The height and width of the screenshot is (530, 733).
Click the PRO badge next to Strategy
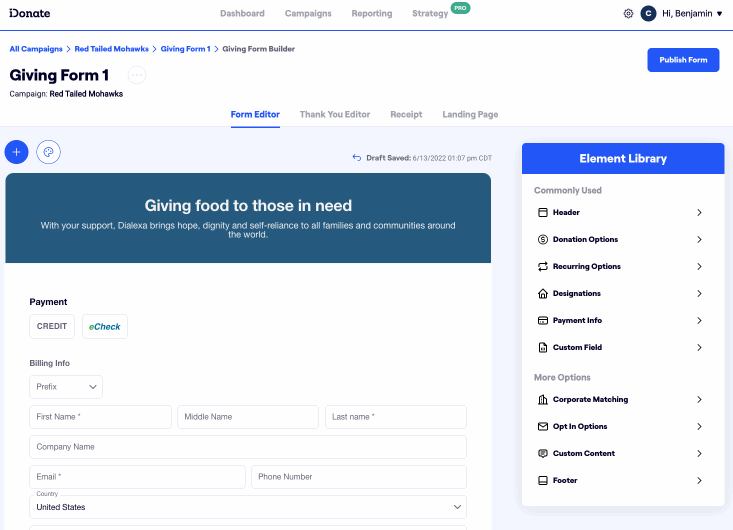pyautogui.click(x=460, y=8)
